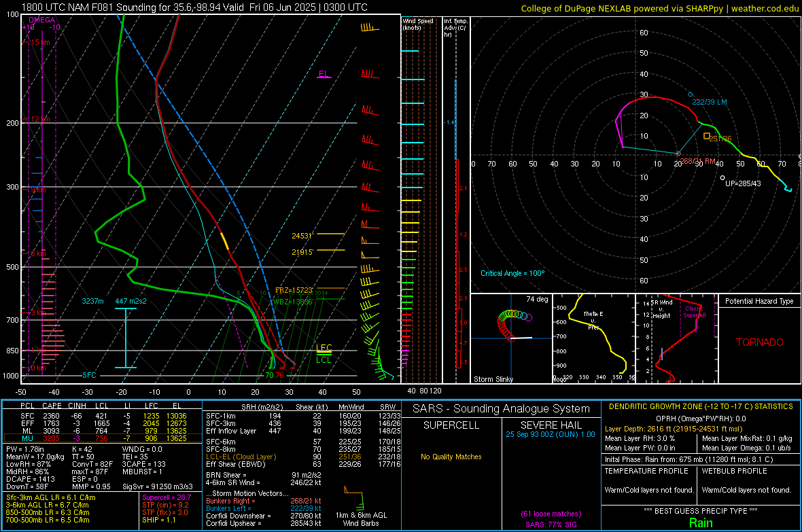
Task: Click the green 'Rain' precip type text
Action: point(701,522)
